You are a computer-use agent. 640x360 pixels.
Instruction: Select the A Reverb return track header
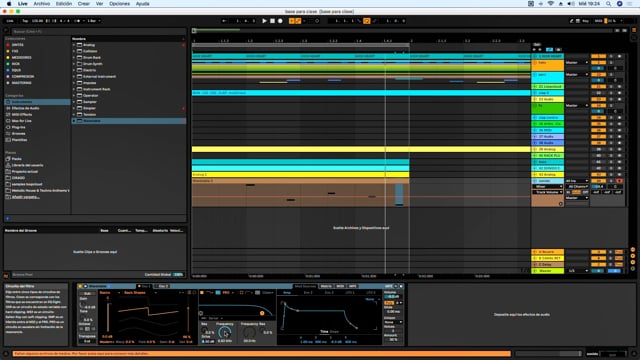click(547, 252)
